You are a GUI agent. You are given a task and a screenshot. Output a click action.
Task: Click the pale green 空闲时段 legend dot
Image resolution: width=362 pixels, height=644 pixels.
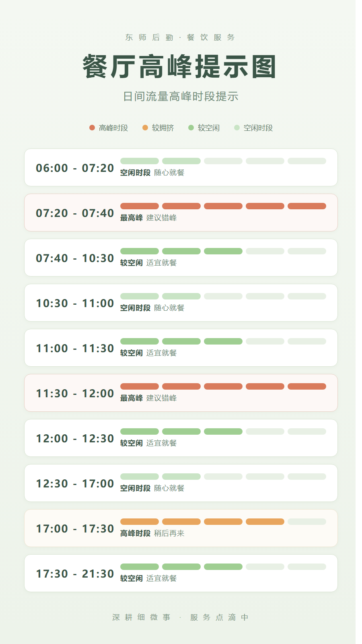[237, 128]
